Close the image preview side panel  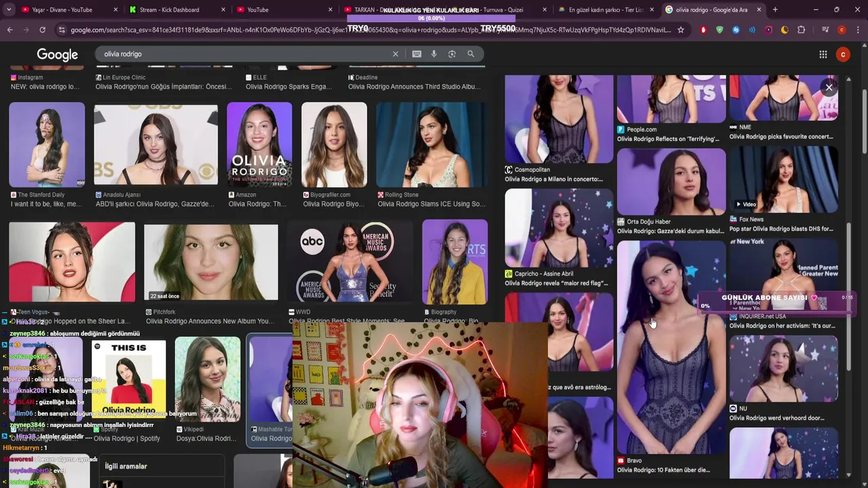(829, 87)
